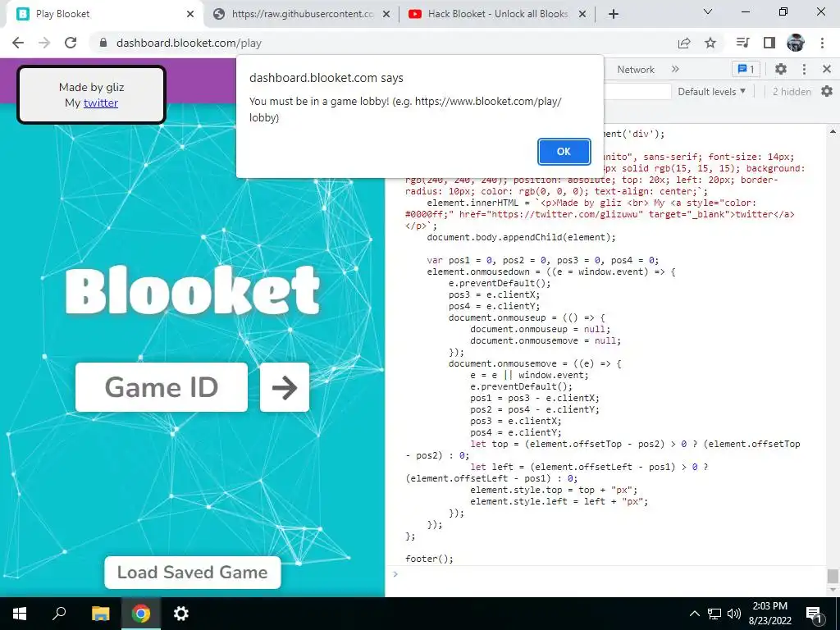Click Chrome icon in taskbar
840x630 pixels.
point(141,614)
